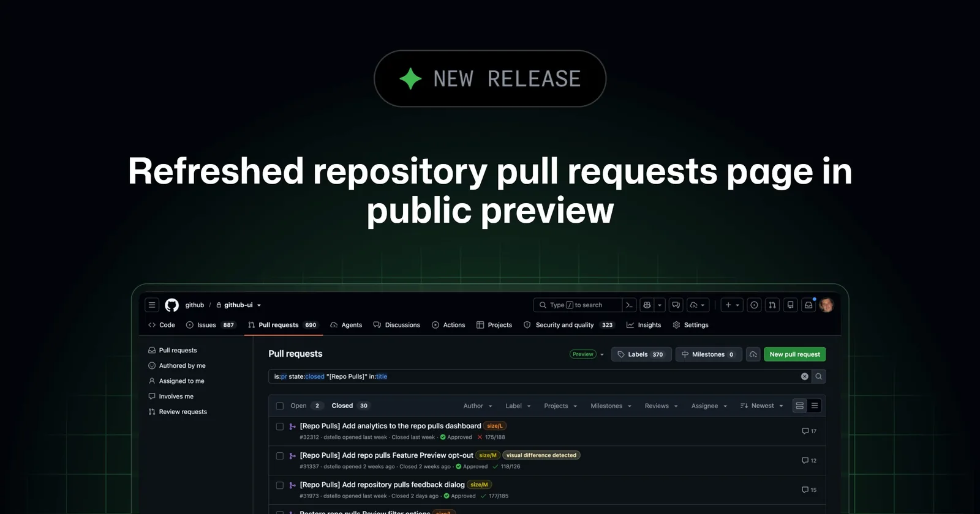This screenshot has width=980, height=514.
Task: Click the Type / to search field
Action: tap(578, 305)
